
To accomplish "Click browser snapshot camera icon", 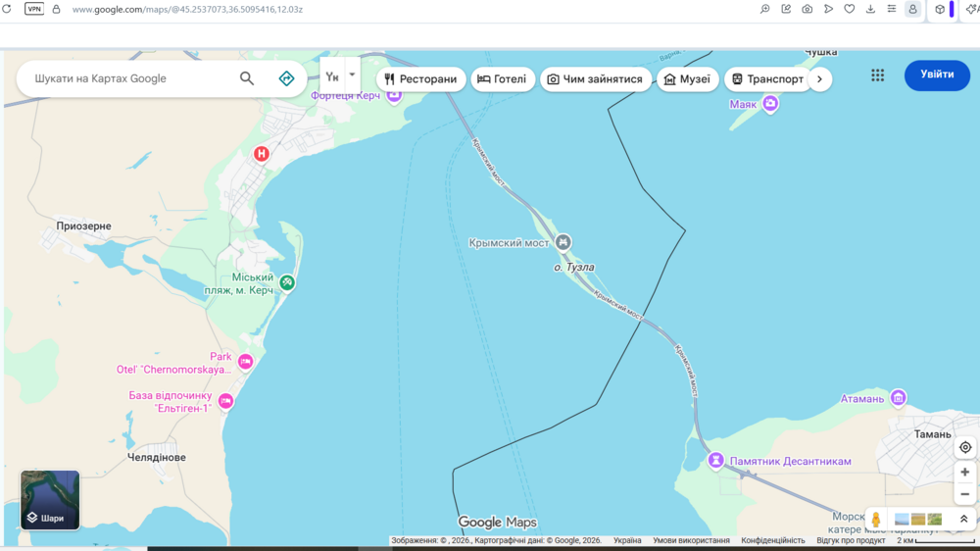I will click(807, 10).
